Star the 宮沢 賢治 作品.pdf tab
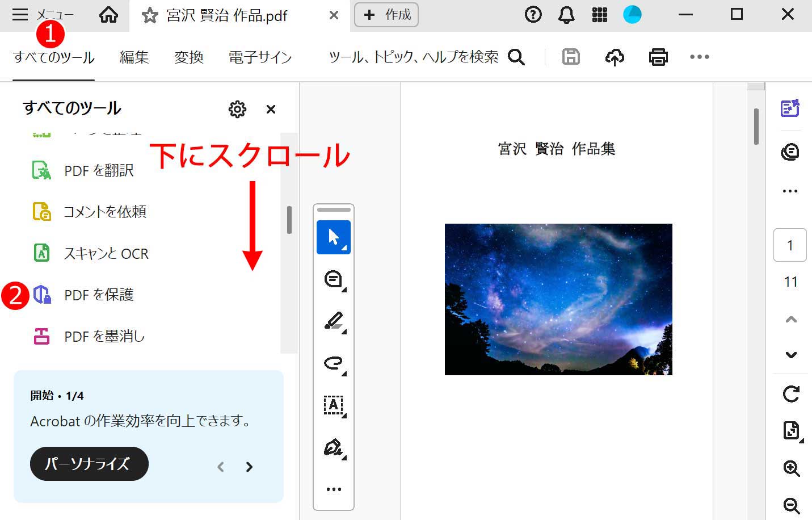The height and width of the screenshot is (520, 812). click(x=150, y=15)
